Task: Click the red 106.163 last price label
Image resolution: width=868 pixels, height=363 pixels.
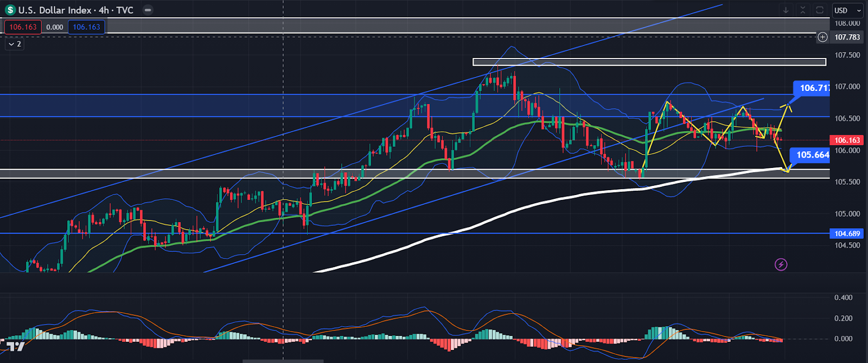Action: coord(847,140)
